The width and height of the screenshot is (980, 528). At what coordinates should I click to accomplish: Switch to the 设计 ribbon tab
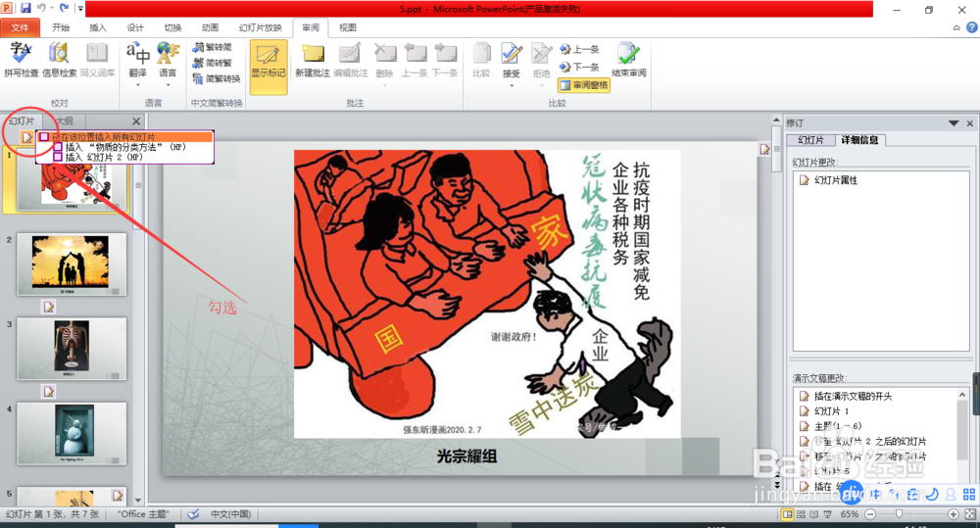(x=135, y=27)
